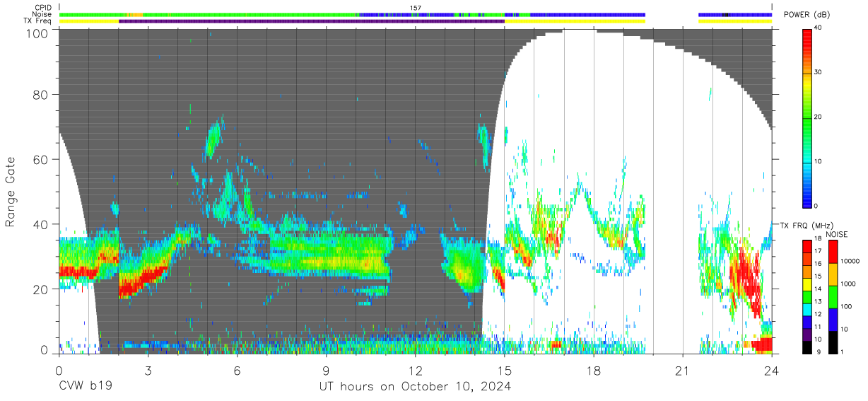Image resolution: width=868 pixels, height=401 pixels.
Task: Click hour 3 on the UT time axis
Action: (x=148, y=371)
